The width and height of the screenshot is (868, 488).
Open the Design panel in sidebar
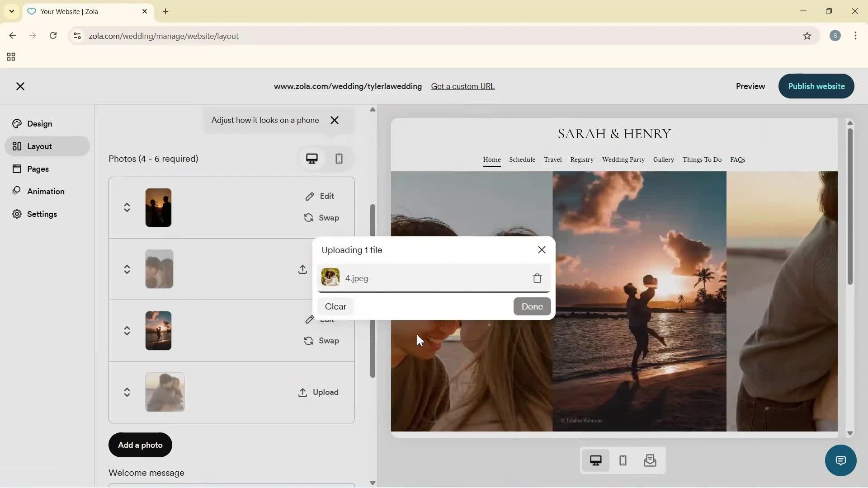tap(38, 123)
